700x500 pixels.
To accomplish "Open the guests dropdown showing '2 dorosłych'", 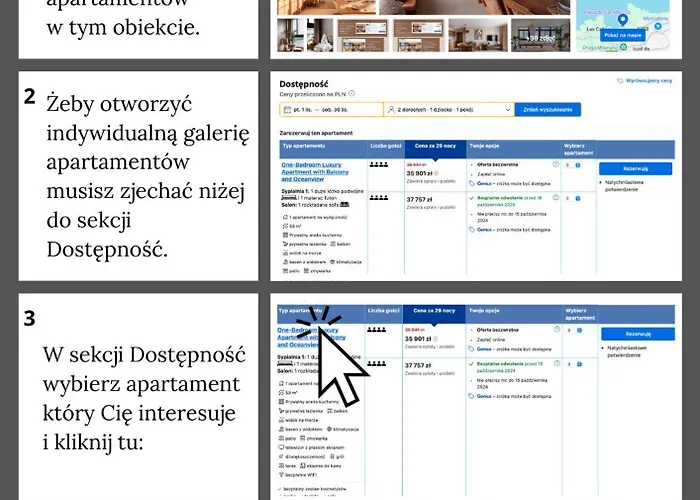I will (x=448, y=109).
